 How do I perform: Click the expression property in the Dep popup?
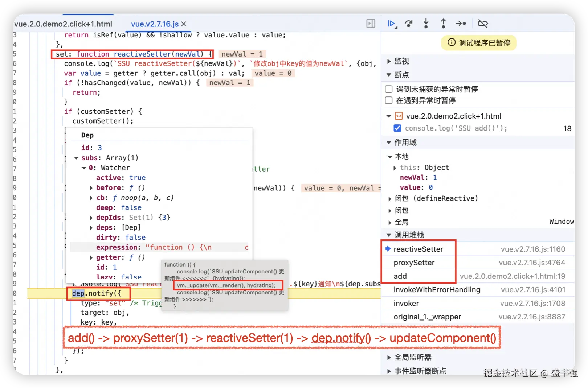tap(159, 247)
